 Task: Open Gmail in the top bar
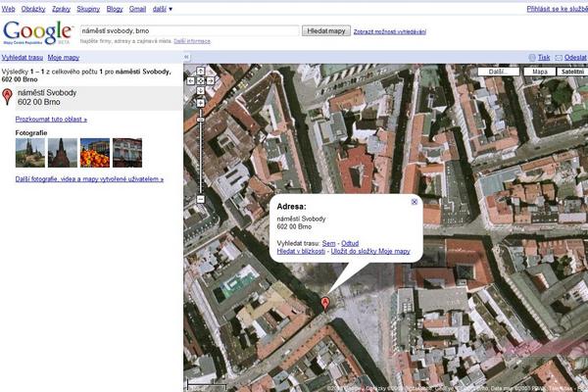[x=137, y=9]
